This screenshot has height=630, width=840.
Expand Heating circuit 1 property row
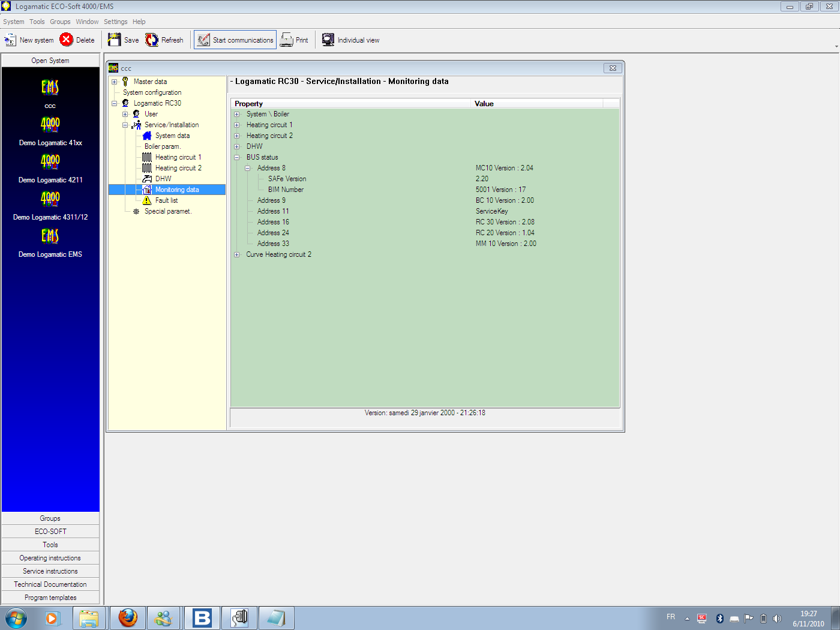coord(237,125)
